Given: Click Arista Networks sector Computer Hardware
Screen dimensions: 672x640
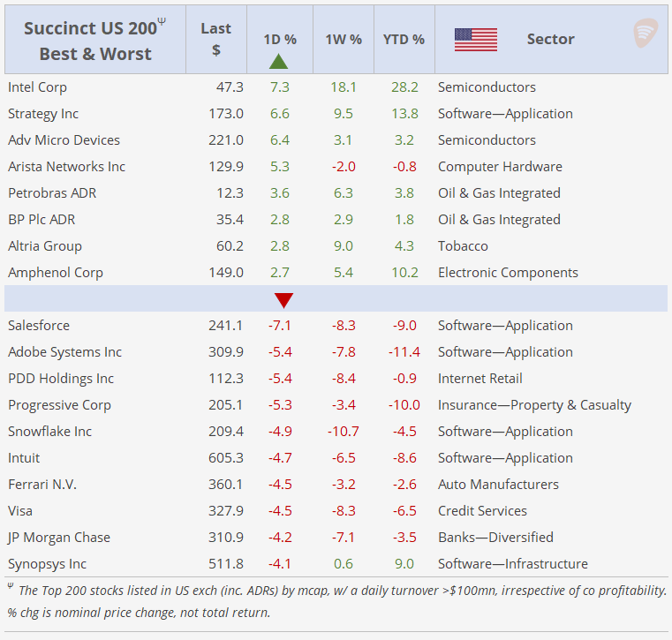Looking at the screenshot, I should click(500, 167).
